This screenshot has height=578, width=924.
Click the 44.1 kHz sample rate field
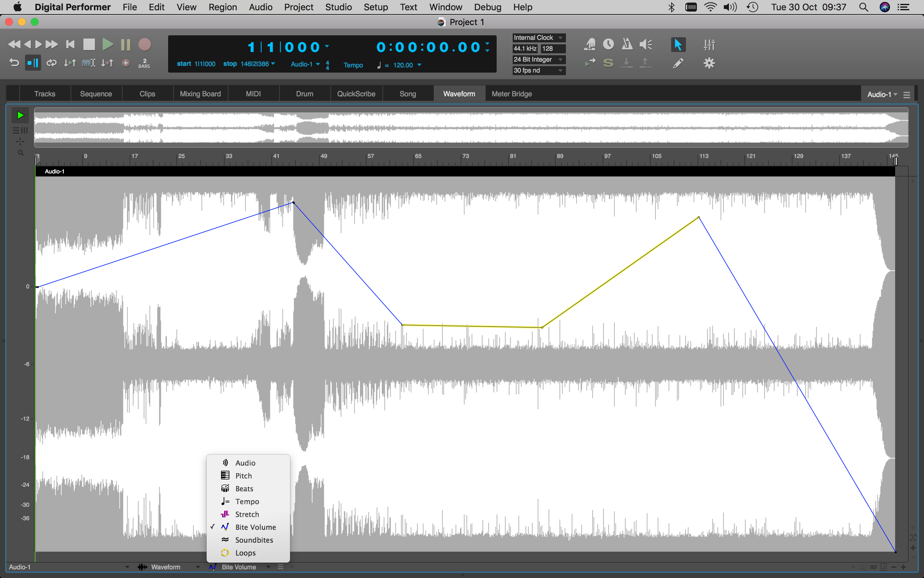coord(525,48)
